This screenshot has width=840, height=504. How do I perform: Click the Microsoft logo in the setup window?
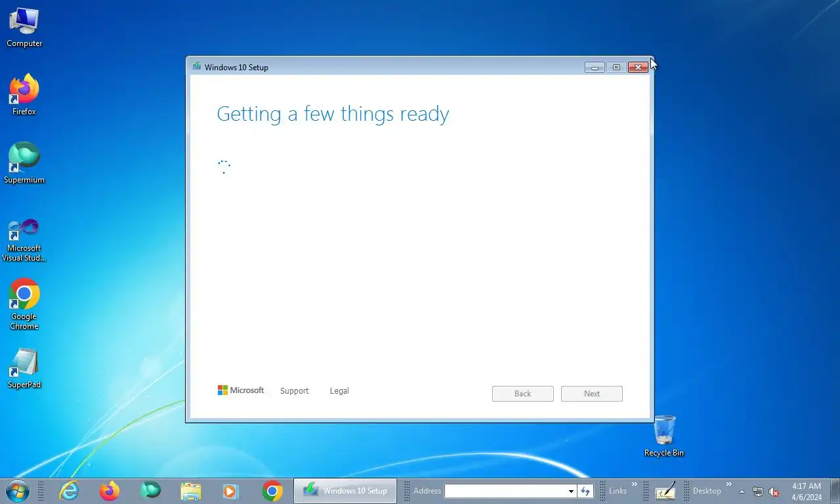click(x=241, y=390)
